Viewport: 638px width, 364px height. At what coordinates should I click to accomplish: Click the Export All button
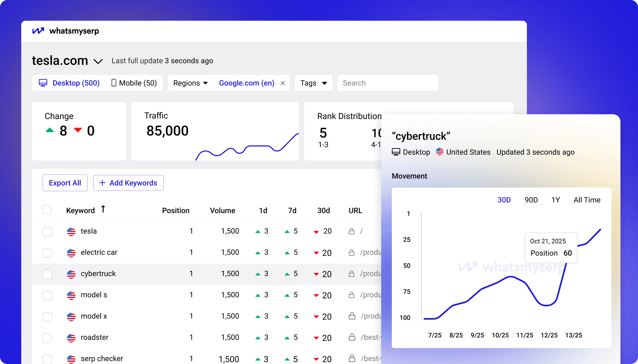click(65, 183)
